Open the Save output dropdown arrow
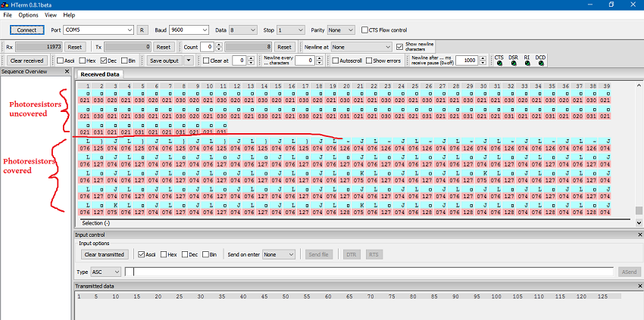The height and width of the screenshot is (320, 644). (x=188, y=61)
